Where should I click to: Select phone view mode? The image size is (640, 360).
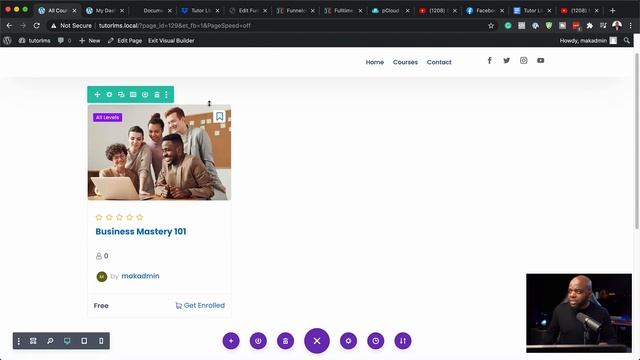(x=101, y=341)
